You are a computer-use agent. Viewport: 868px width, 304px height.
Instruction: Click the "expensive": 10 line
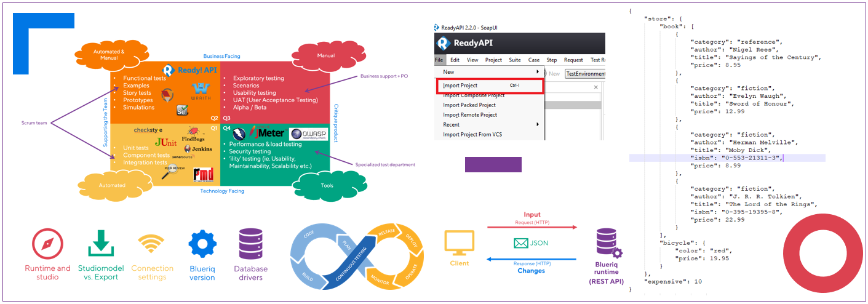tap(673, 281)
